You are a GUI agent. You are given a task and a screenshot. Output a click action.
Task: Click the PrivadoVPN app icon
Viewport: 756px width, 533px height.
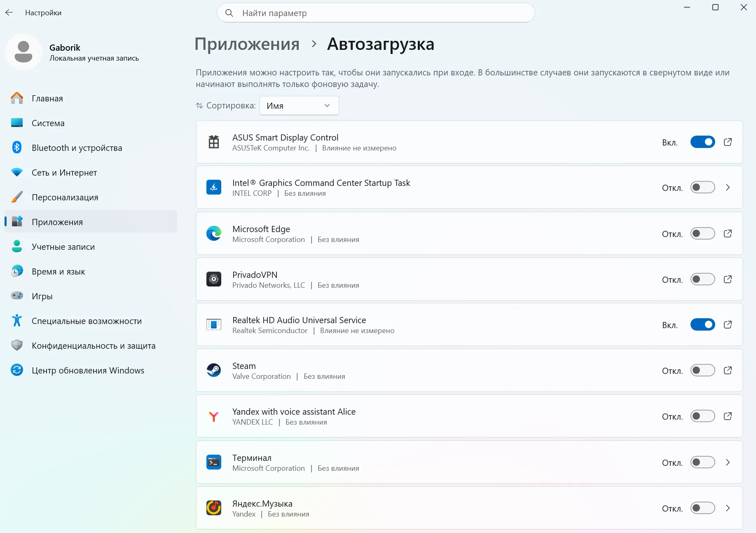[x=214, y=279]
